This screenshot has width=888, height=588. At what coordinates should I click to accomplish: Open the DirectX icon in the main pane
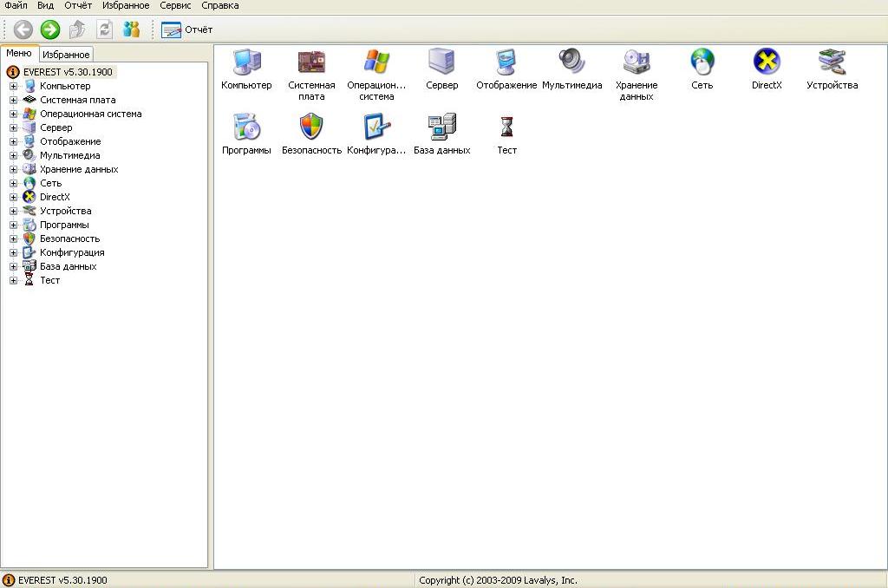(767, 62)
